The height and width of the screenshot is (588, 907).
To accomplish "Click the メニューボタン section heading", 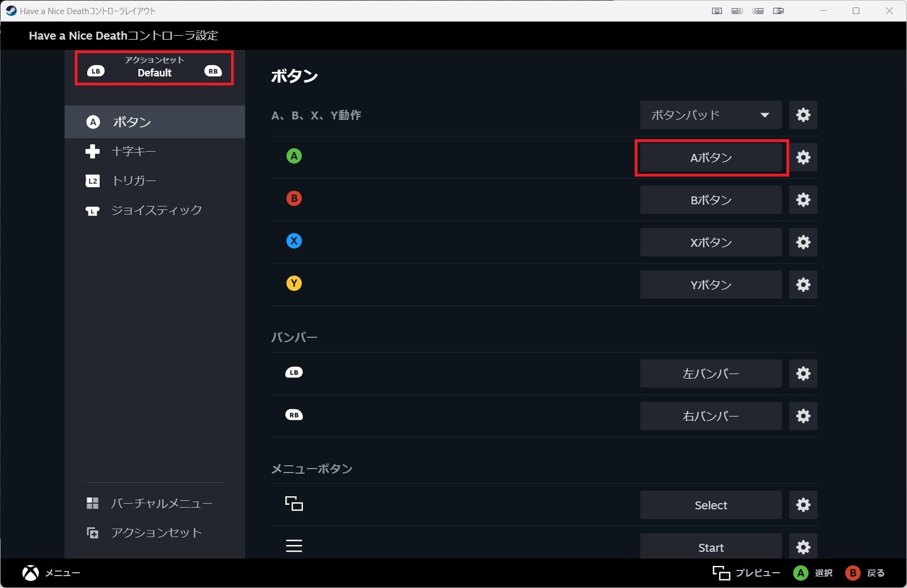I will click(x=312, y=469).
